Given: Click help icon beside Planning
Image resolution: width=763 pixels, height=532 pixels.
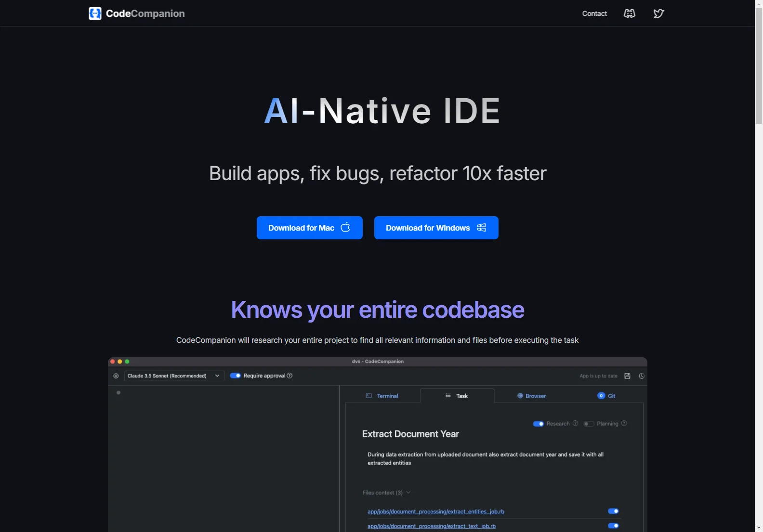Looking at the screenshot, I should coord(624,423).
